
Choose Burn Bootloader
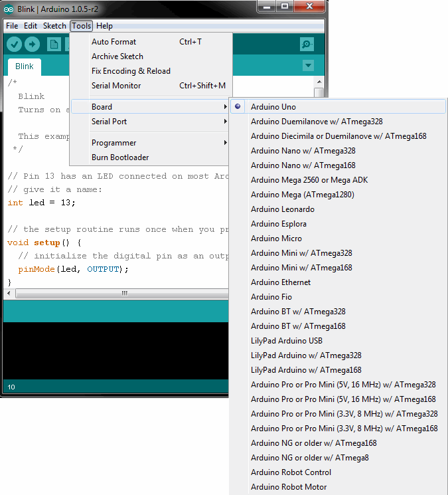point(150,157)
